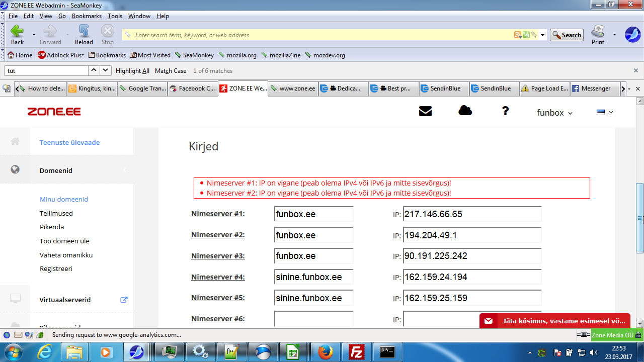Viewport: 644px width, 362px height.
Task: Click the ZONE.EE logo
Action: click(54, 112)
